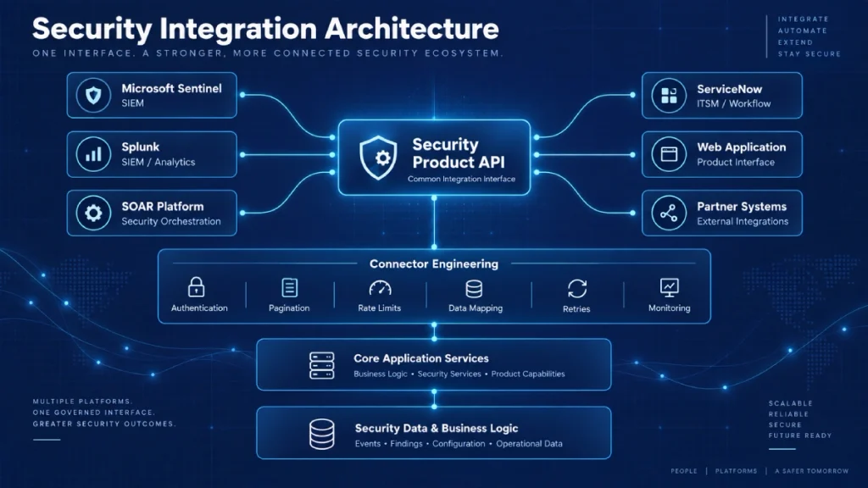Screen dimensions: 868x488
Task: Click the Monitoring screen icon
Action: [x=670, y=288]
